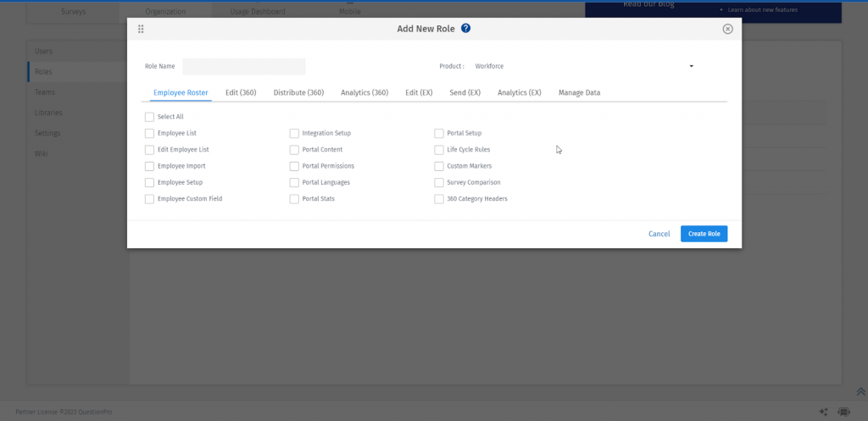Tick the Portal Permissions checkbox

294,166
